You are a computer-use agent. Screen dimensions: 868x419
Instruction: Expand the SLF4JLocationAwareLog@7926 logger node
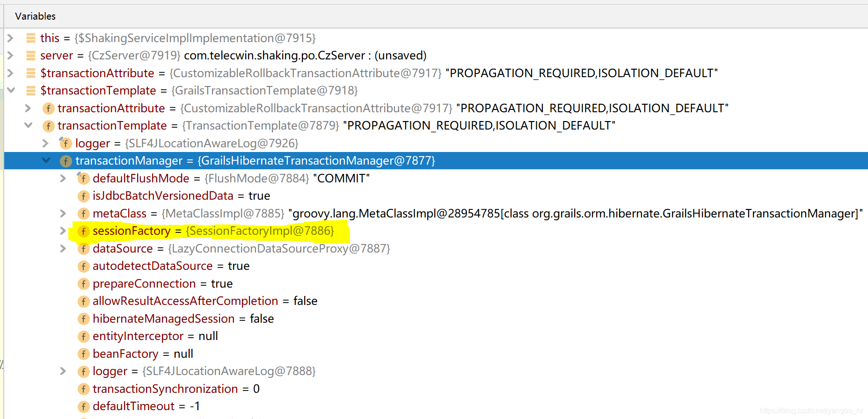(x=45, y=143)
